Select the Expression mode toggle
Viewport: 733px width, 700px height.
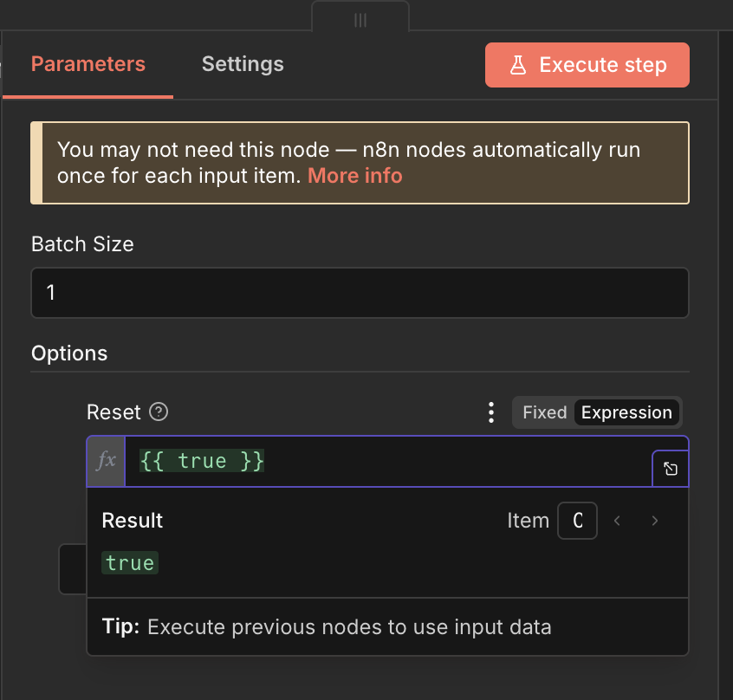pyautogui.click(x=626, y=412)
